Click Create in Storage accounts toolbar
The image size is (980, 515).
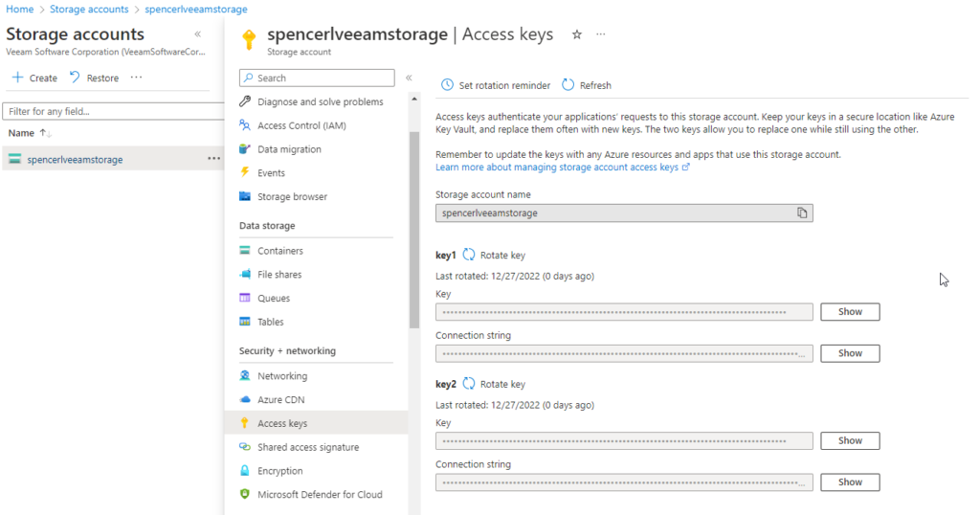pos(35,78)
